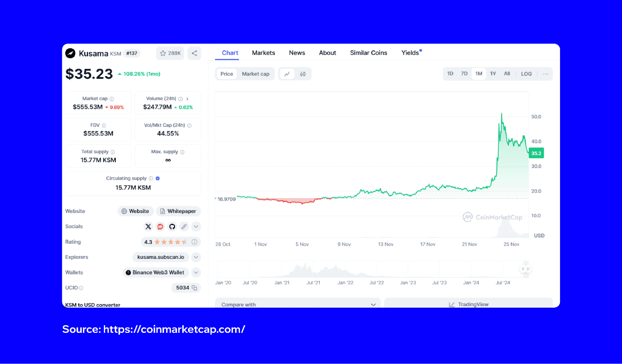Click the #137 rank badge
622x364 pixels.
point(132,53)
